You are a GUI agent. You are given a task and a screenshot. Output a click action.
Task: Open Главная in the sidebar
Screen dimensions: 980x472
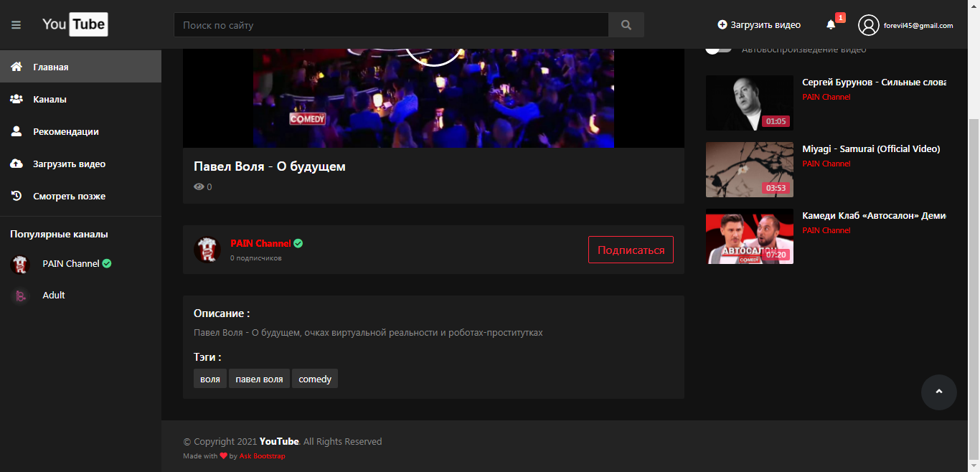(80, 67)
